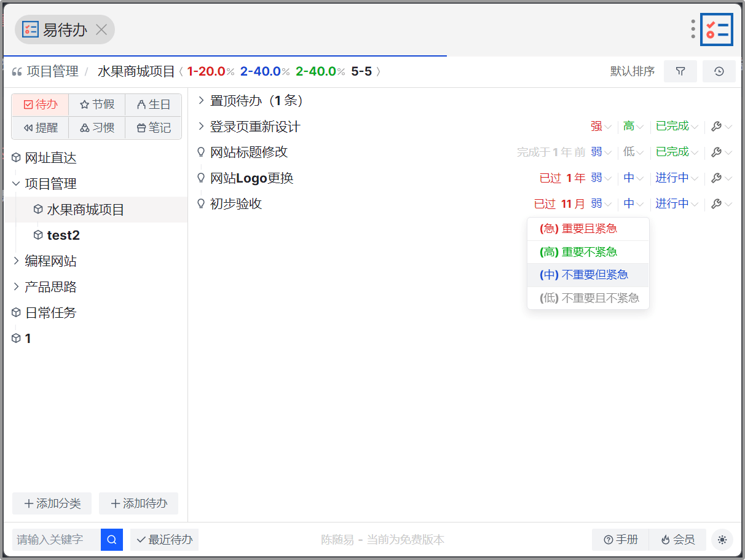Screen dimensions: 745x560
Task: Click the red 1-20.0% progress indicator
Action: [207, 71]
